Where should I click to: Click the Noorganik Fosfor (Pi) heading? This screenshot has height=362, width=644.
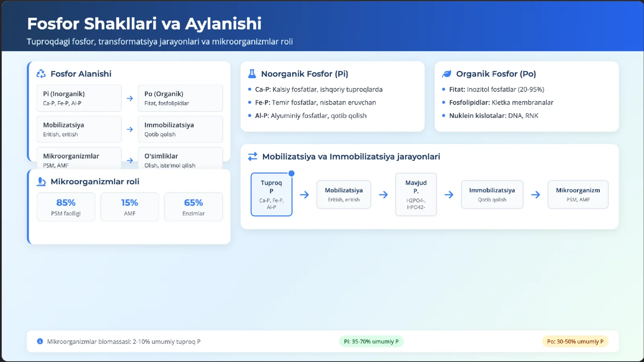coord(305,74)
